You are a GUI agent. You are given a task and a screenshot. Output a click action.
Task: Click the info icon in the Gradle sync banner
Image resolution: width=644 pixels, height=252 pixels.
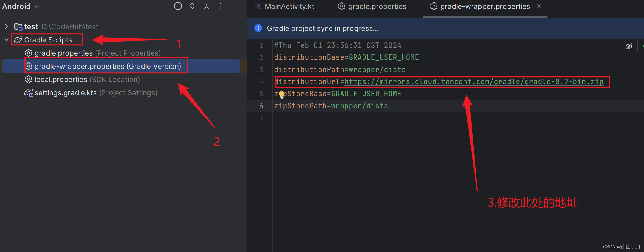[258, 28]
